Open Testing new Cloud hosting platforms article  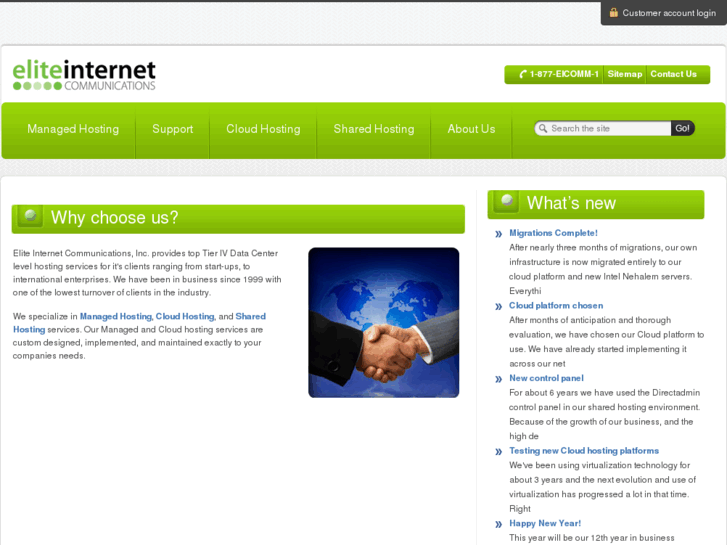pyautogui.click(x=584, y=451)
